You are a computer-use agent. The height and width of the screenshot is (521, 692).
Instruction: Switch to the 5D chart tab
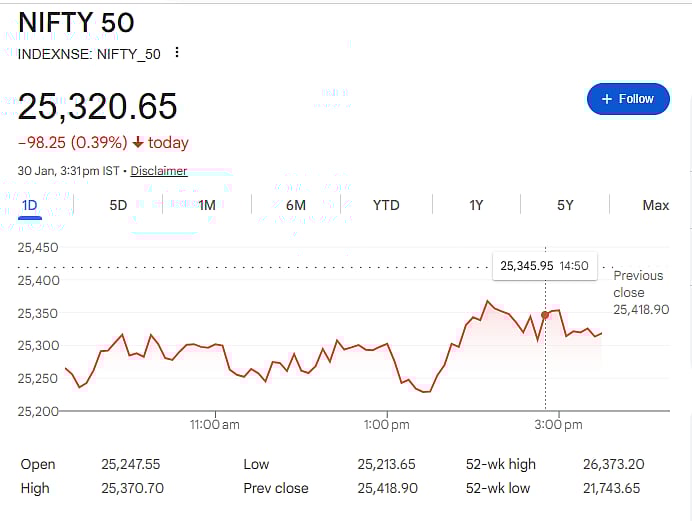coord(118,205)
